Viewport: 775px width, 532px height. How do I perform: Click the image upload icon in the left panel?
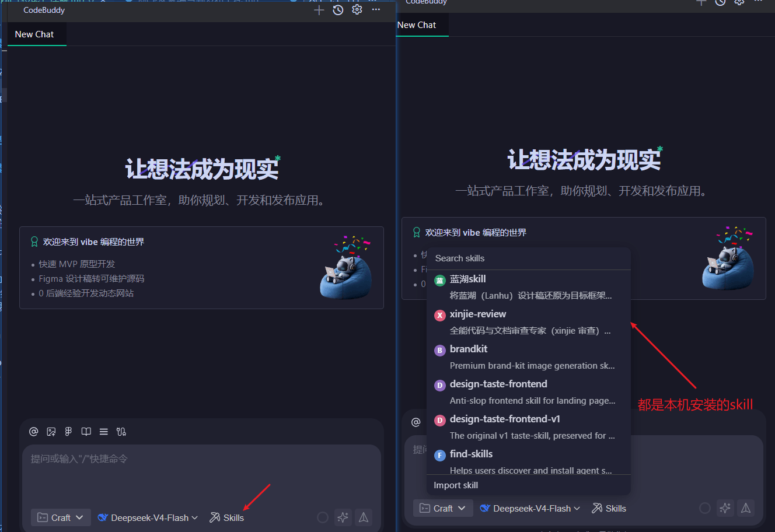pos(51,432)
